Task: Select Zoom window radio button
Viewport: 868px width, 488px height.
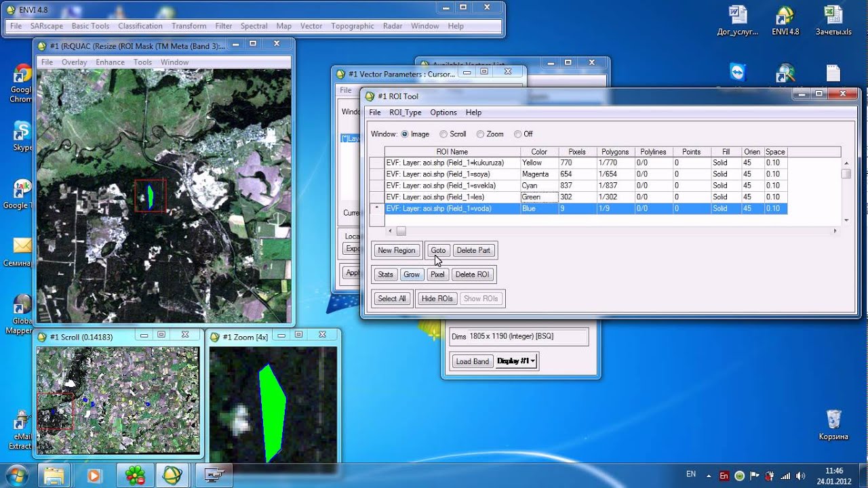Action: (x=480, y=134)
